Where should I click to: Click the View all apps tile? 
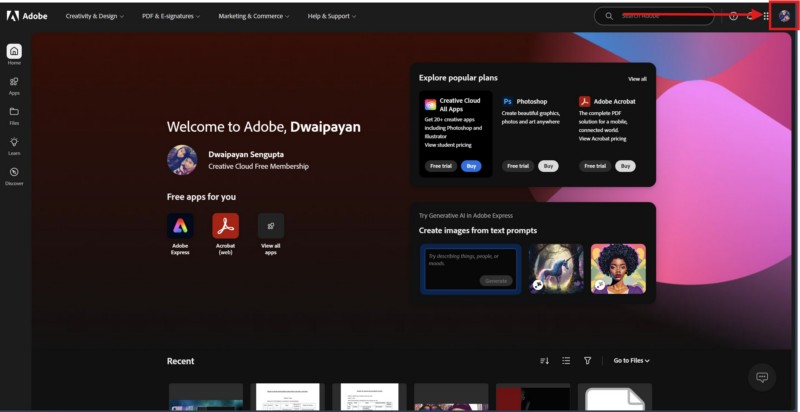pyautogui.click(x=271, y=226)
